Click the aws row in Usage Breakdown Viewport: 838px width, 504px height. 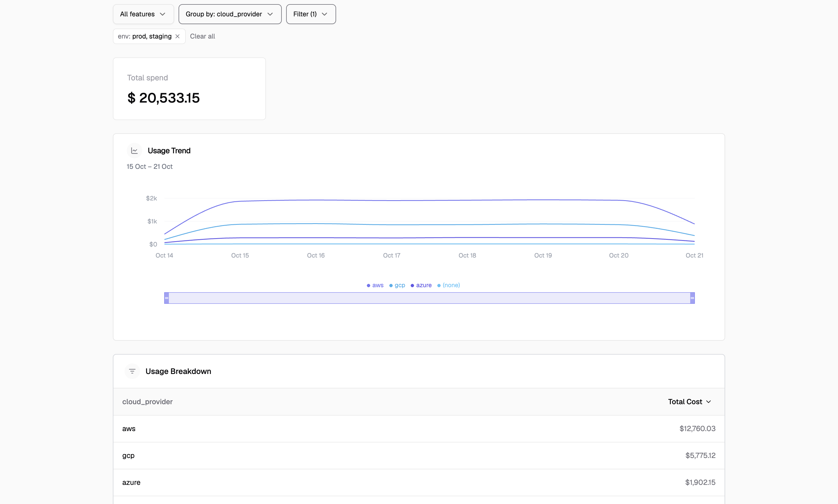pyautogui.click(x=419, y=429)
